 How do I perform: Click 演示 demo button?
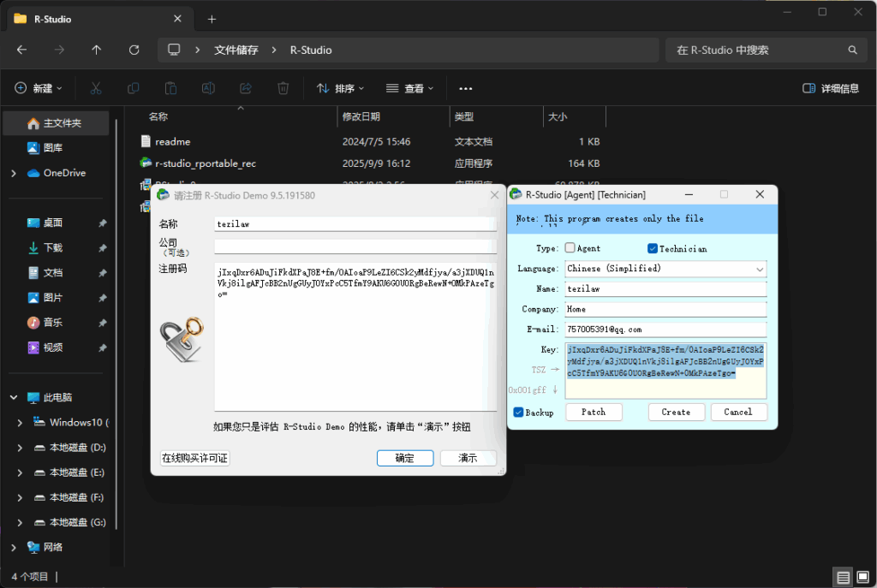click(468, 458)
